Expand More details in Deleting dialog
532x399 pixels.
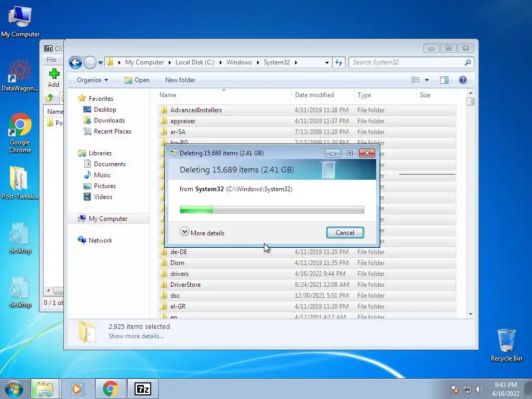click(x=202, y=233)
